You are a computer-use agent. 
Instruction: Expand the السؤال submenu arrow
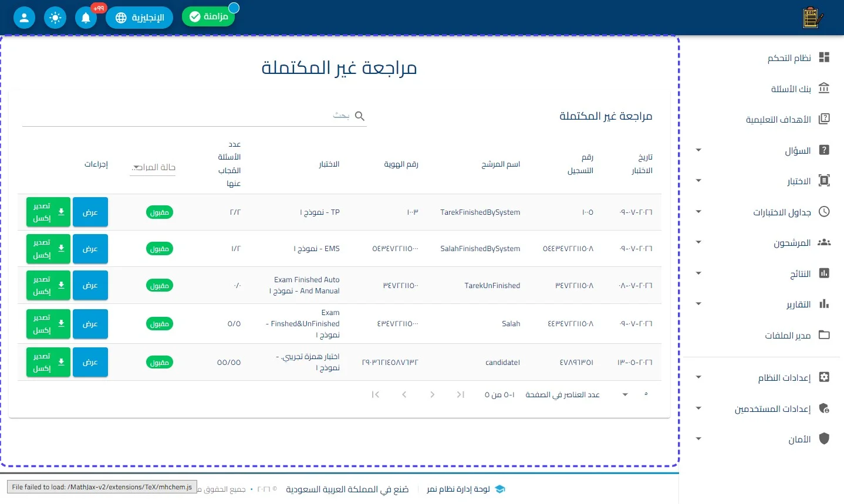pyautogui.click(x=698, y=150)
